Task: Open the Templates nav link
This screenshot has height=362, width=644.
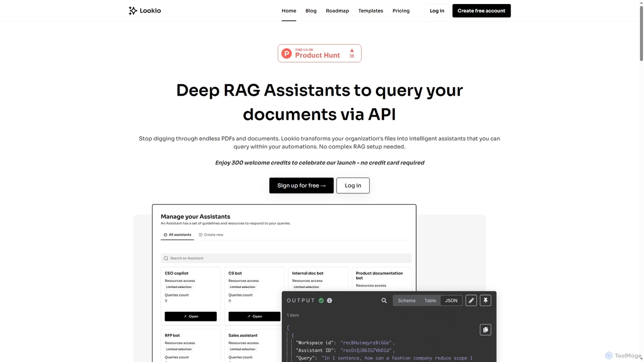Action: tap(371, 11)
